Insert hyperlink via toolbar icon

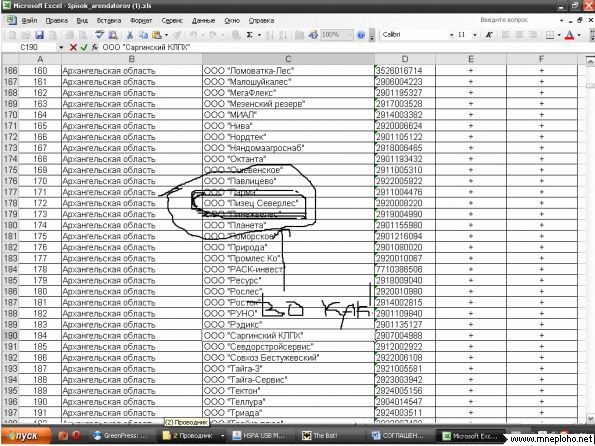click(236, 35)
